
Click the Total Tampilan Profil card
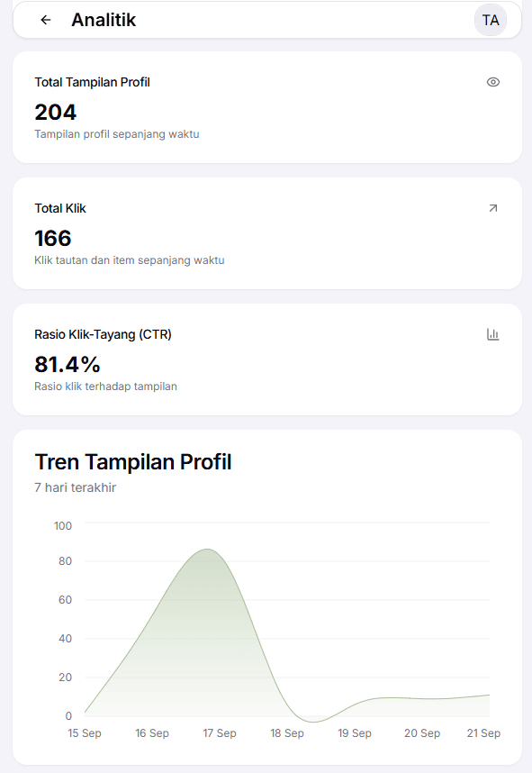[266, 106]
